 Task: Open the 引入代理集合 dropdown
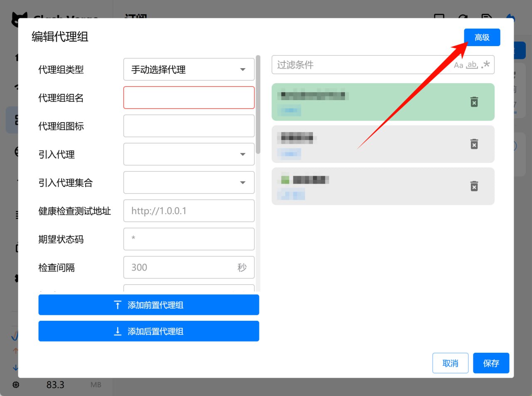tap(189, 182)
